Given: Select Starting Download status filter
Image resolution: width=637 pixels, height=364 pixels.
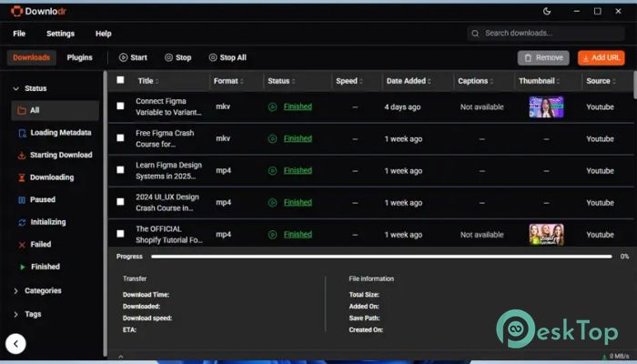Looking at the screenshot, I should tap(55, 156).
